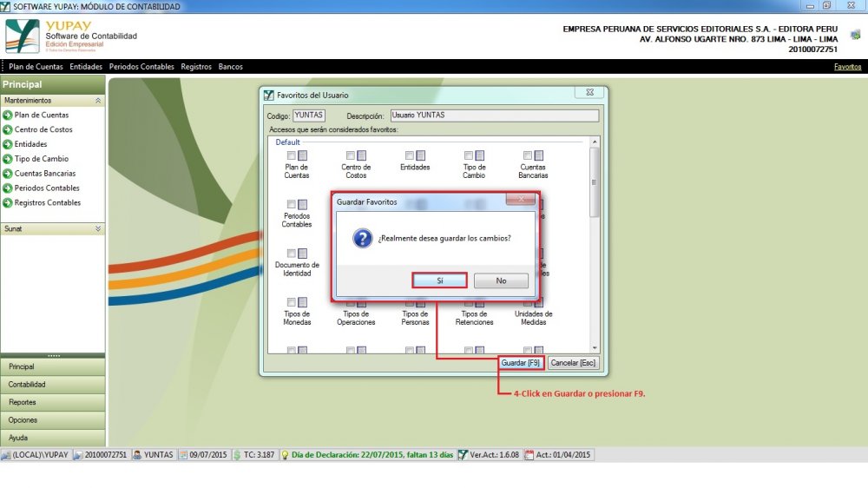This screenshot has width=868, height=488.
Task: Open Registros Contables from the sidebar list
Action: point(48,202)
